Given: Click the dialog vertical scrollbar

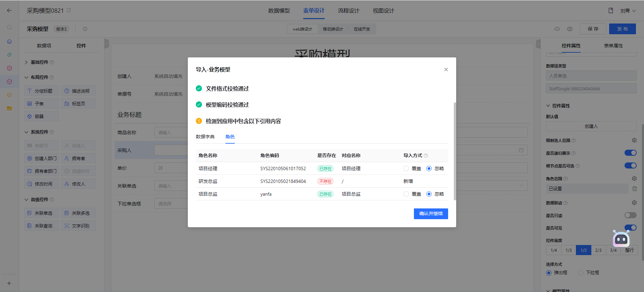Looking at the screenshot, I should (455, 151).
